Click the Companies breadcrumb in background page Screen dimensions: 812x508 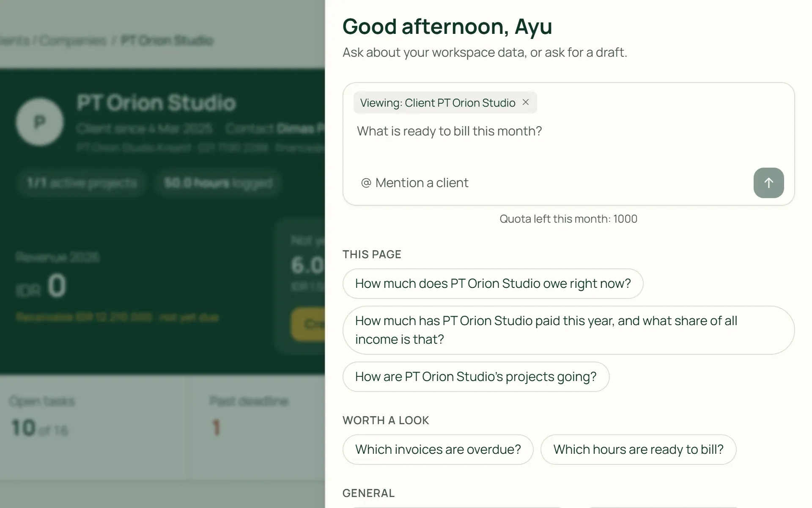tap(73, 41)
